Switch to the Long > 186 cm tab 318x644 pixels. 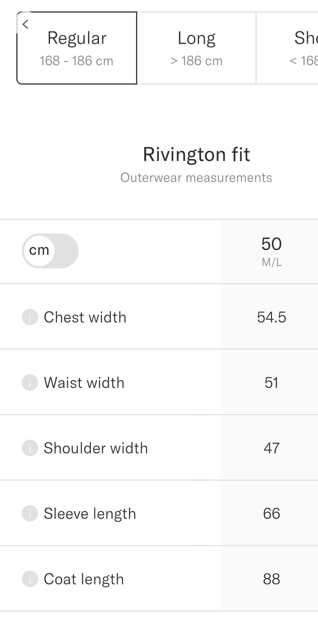point(196,48)
